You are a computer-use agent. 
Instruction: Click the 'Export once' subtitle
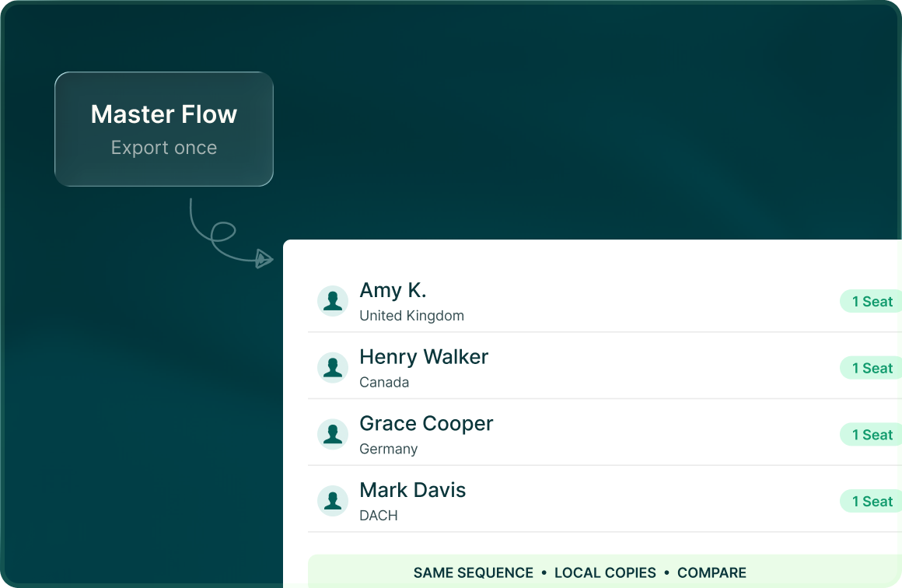coord(164,148)
